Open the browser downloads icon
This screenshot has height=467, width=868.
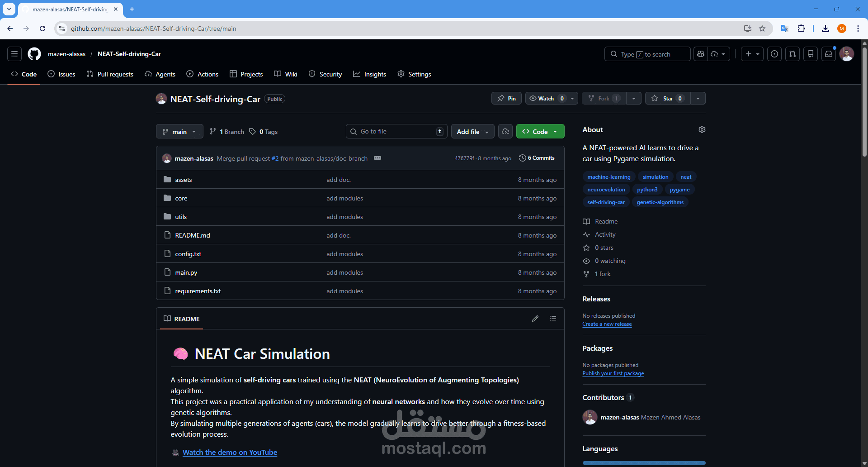pos(826,29)
